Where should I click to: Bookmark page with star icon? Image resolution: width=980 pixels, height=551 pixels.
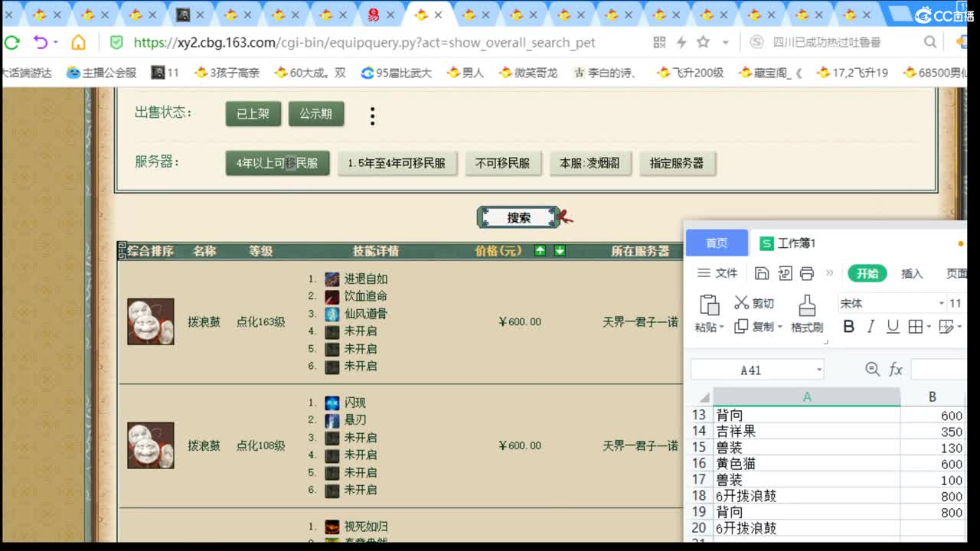703,42
